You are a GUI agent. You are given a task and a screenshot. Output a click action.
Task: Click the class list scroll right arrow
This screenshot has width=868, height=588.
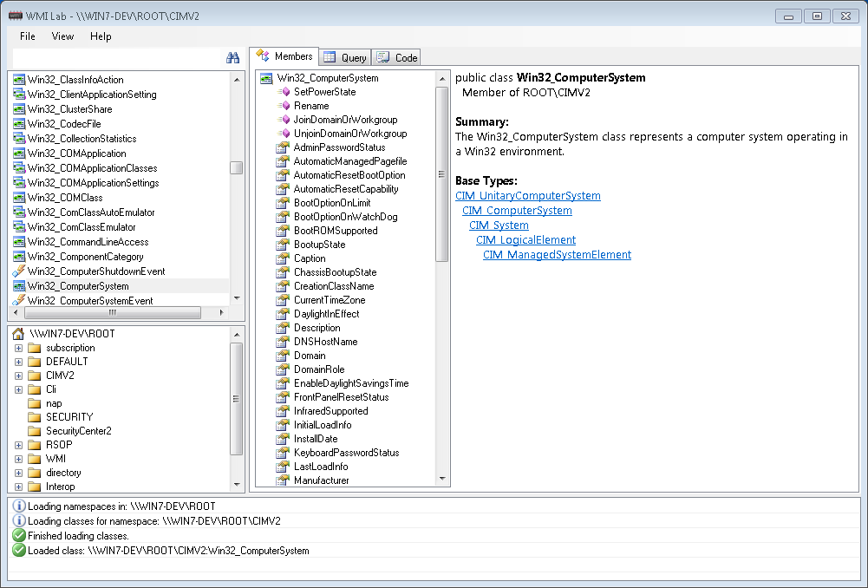(x=221, y=313)
